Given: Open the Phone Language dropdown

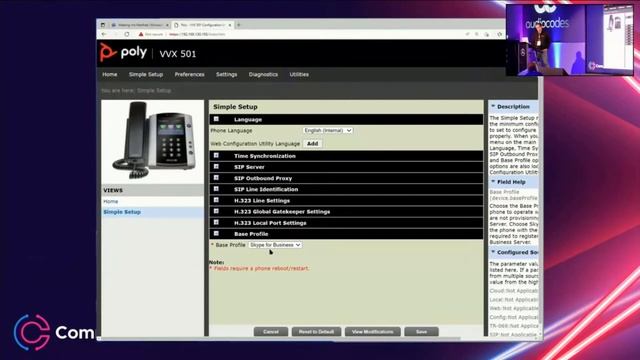Looking at the screenshot, I should pos(328,131).
